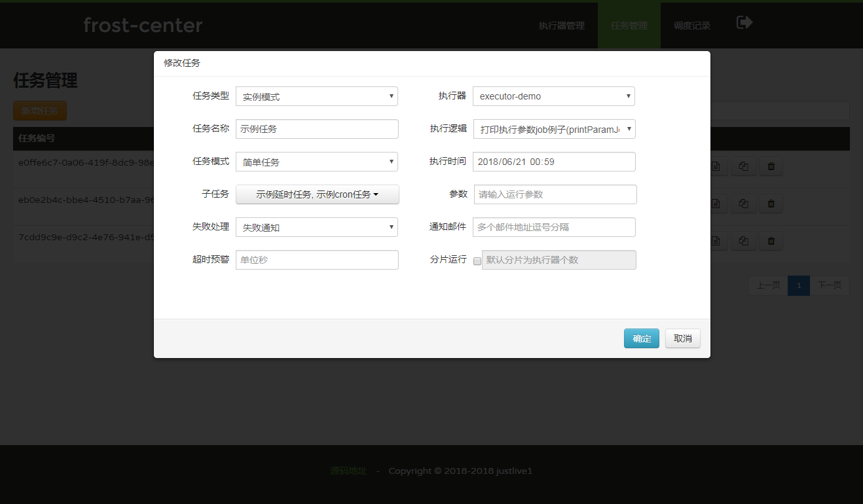Open the 执行器 dropdown showing executor-demo
This screenshot has width=863, height=504.
[554, 96]
